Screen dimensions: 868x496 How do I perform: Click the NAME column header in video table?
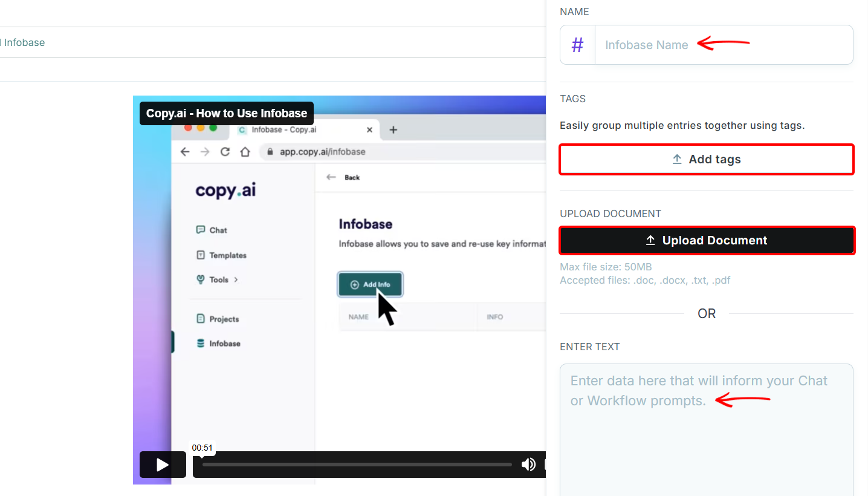pos(358,317)
